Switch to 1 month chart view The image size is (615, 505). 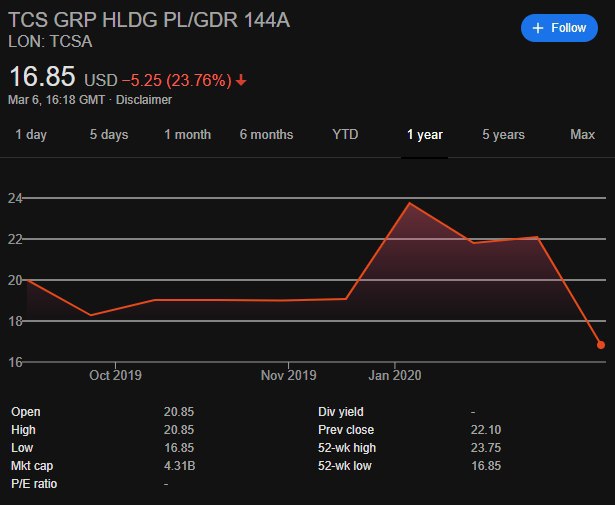187,134
